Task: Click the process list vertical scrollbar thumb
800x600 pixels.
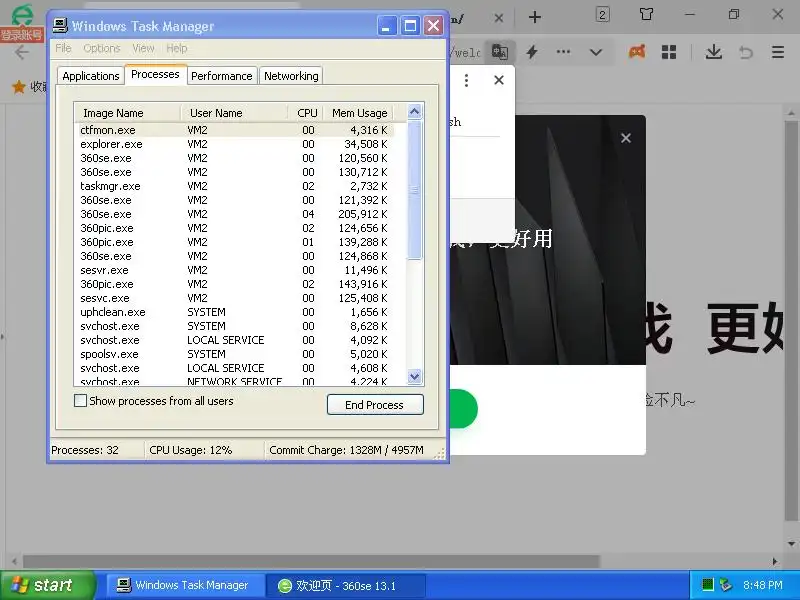Action: tap(414, 190)
